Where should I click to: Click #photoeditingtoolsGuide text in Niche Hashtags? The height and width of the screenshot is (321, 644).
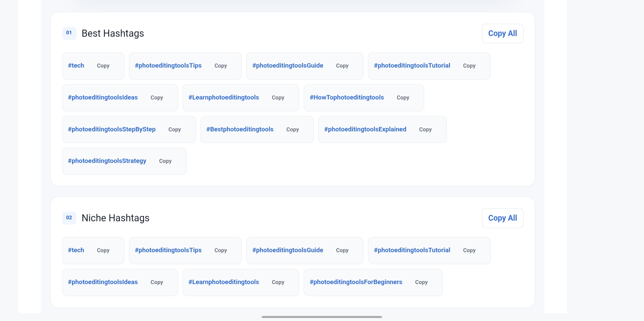coord(288,250)
